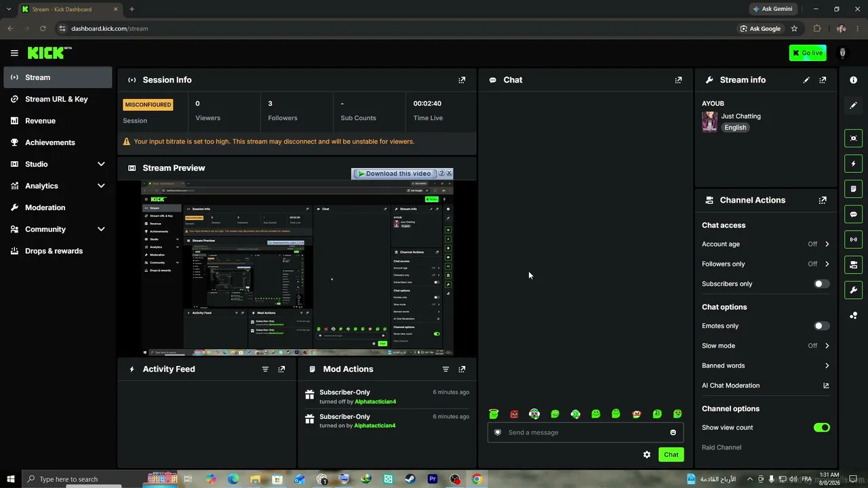
Task: Open the Windows Start menu
Action: coord(10,479)
